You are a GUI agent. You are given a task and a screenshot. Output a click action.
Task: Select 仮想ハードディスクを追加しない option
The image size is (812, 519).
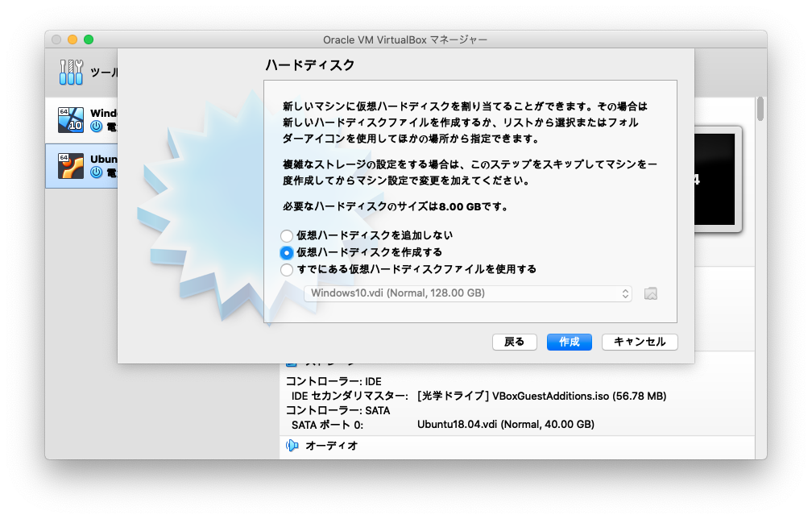click(287, 235)
